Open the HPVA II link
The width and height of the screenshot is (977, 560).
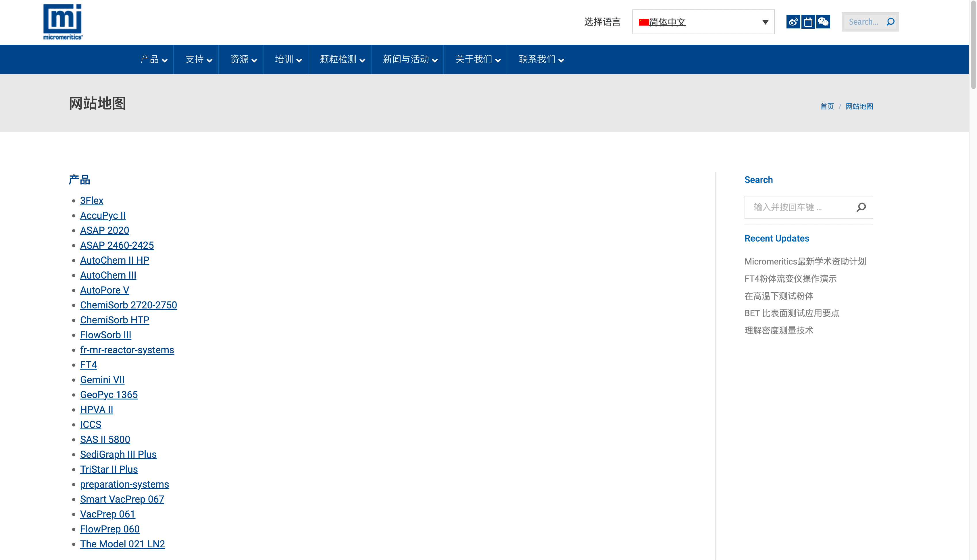pyautogui.click(x=96, y=410)
